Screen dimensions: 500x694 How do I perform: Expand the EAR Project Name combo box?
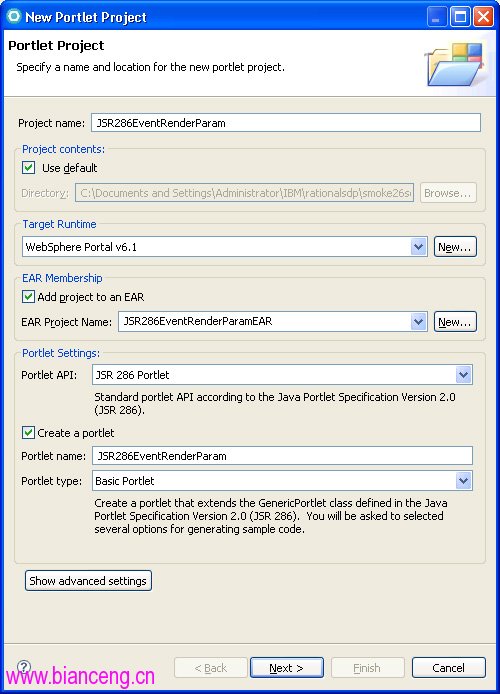click(x=418, y=322)
